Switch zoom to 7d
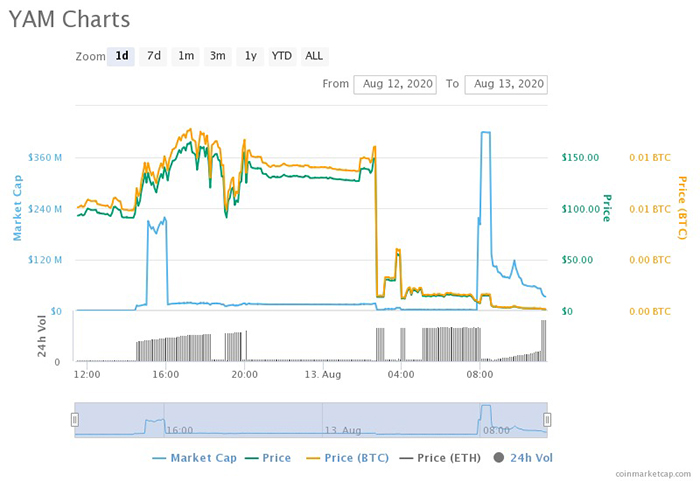The image size is (700, 481). (154, 56)
